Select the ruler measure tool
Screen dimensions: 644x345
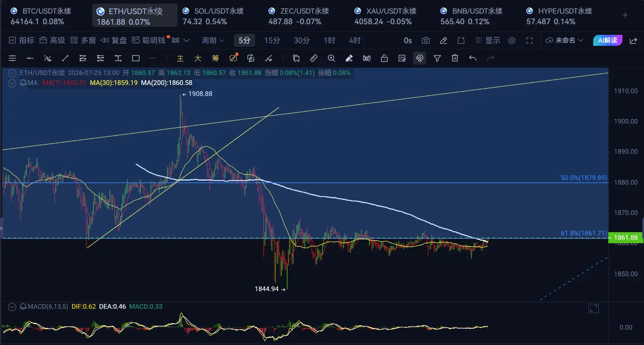[x=314, y=58]
